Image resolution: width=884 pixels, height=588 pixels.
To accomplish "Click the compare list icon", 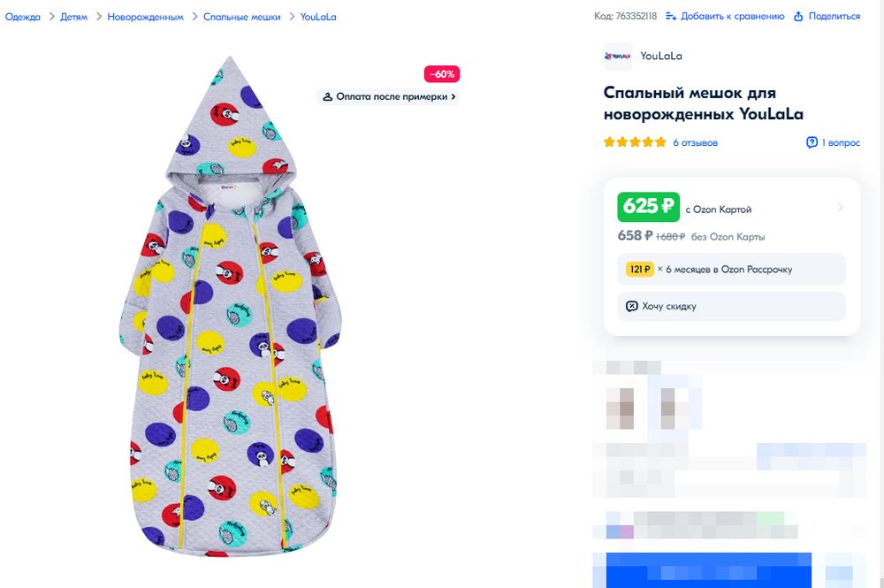I will pyautogui.click(x=671, y=16).
